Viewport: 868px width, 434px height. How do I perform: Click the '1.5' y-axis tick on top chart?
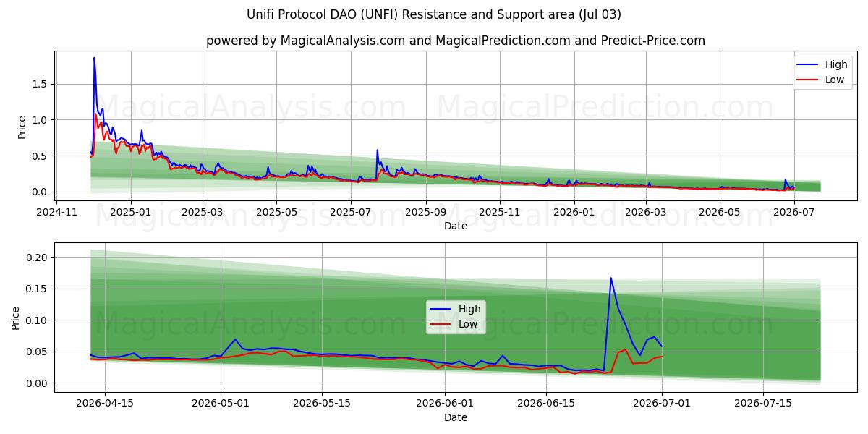point(41,84)
